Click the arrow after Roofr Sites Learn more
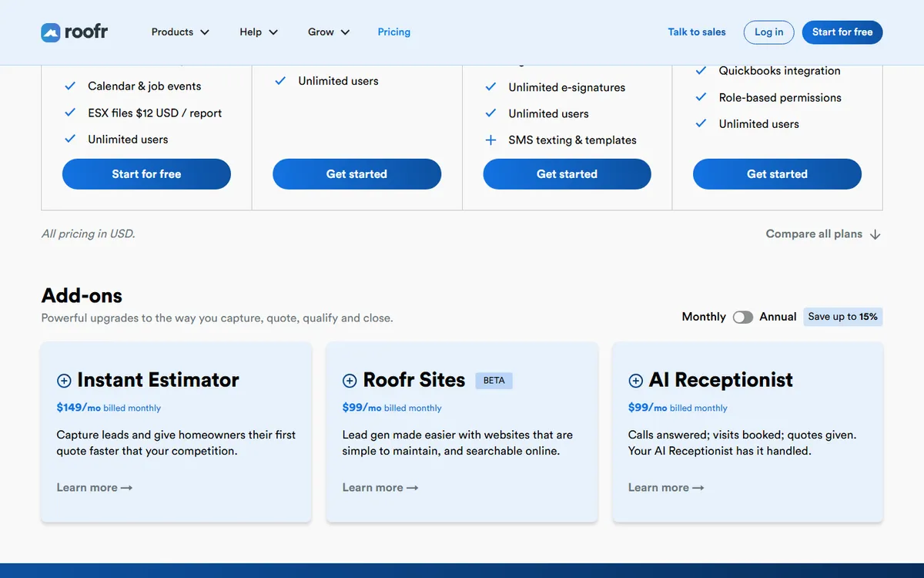The image size is (924, 578). pyautogui.click(x=412, y=488)
